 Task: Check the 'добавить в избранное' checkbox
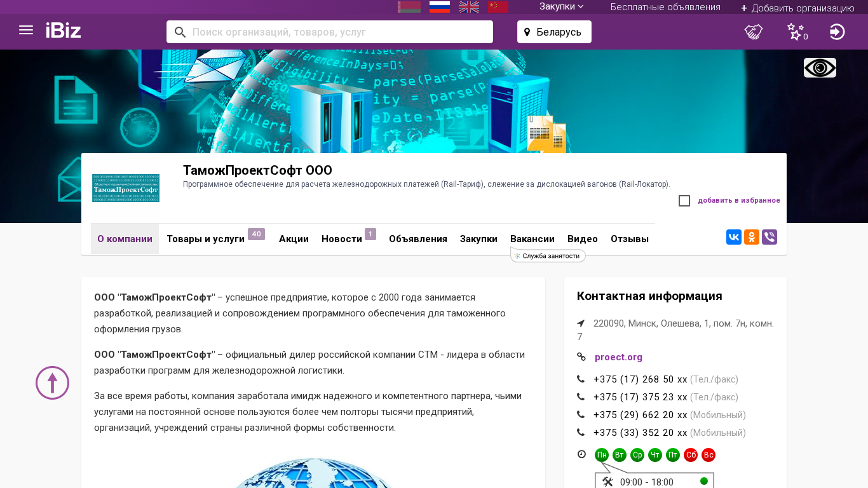[x=684, y=201]
